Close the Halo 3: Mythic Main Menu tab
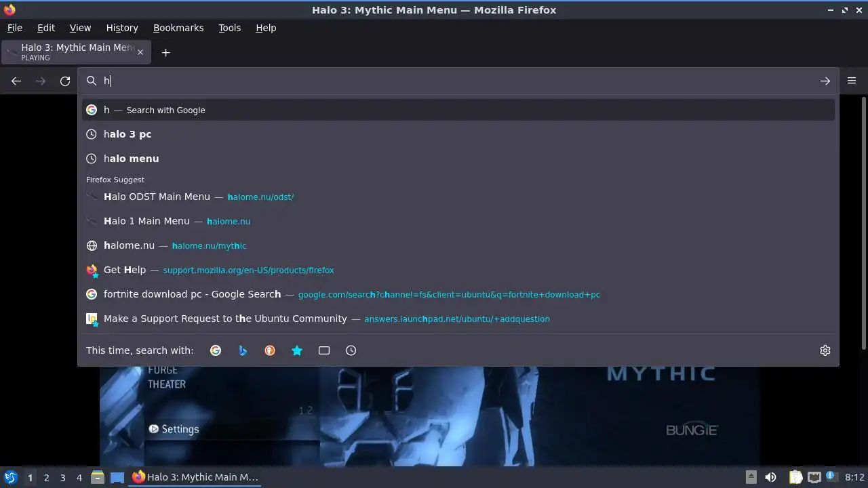 [140, 52]
